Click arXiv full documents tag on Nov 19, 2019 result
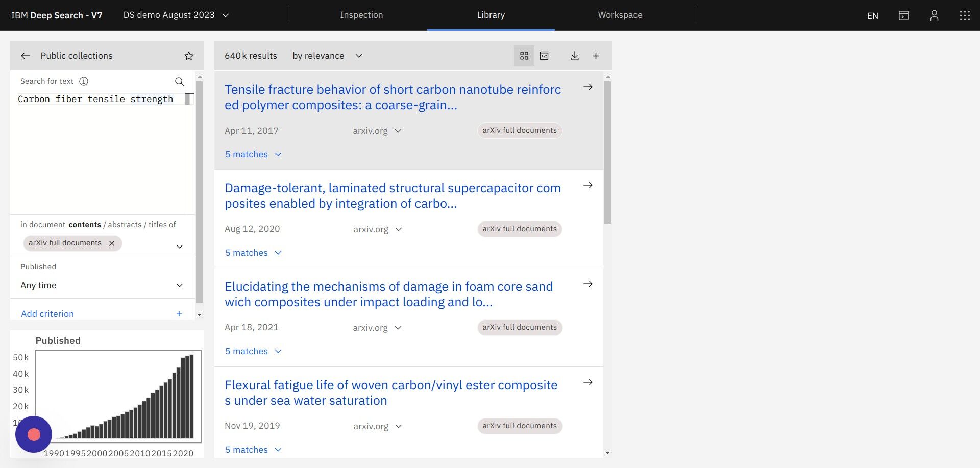This screenshot has width=980, height=468. pos(520,426)
